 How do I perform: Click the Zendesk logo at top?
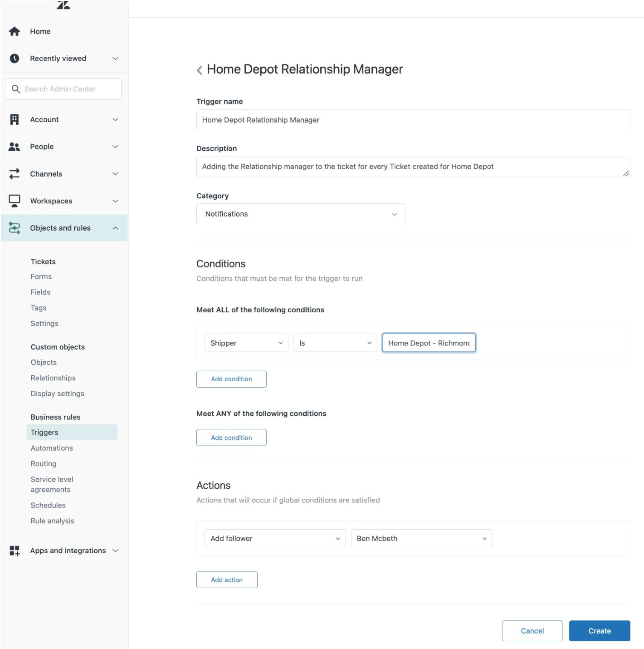[x=63, y=5]
